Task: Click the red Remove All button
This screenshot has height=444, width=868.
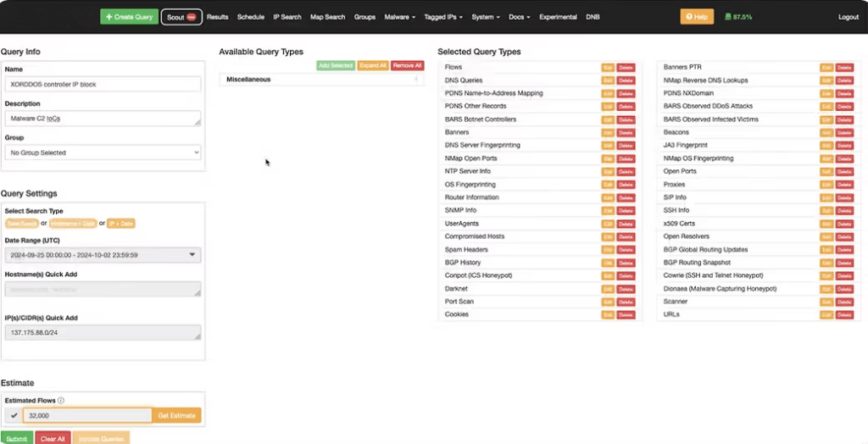Action: [x=407, y=65]
